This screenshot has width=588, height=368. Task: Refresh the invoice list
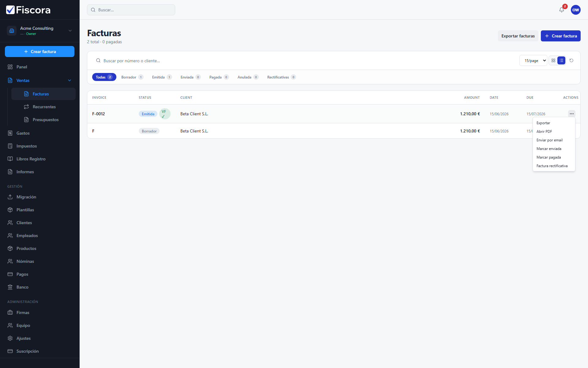(x=571, y=61)
